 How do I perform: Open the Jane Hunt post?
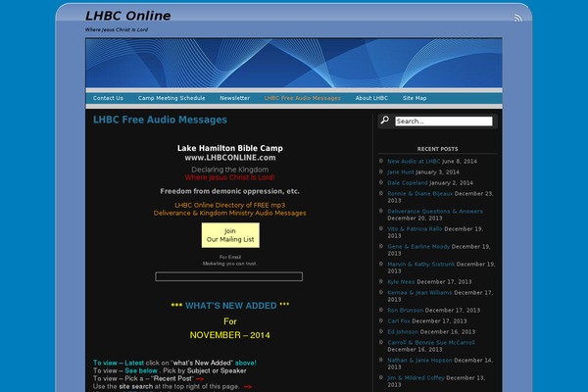401,172
